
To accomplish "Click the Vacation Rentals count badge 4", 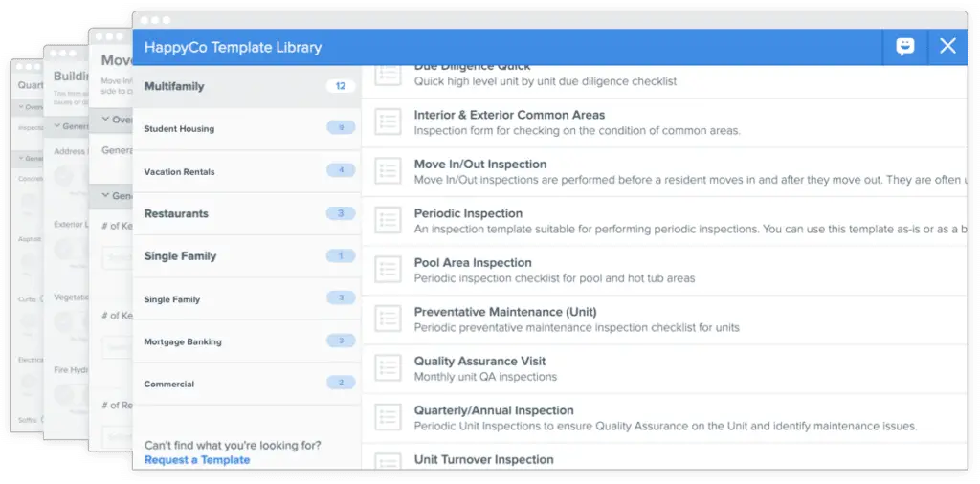I will coord(341,170).
